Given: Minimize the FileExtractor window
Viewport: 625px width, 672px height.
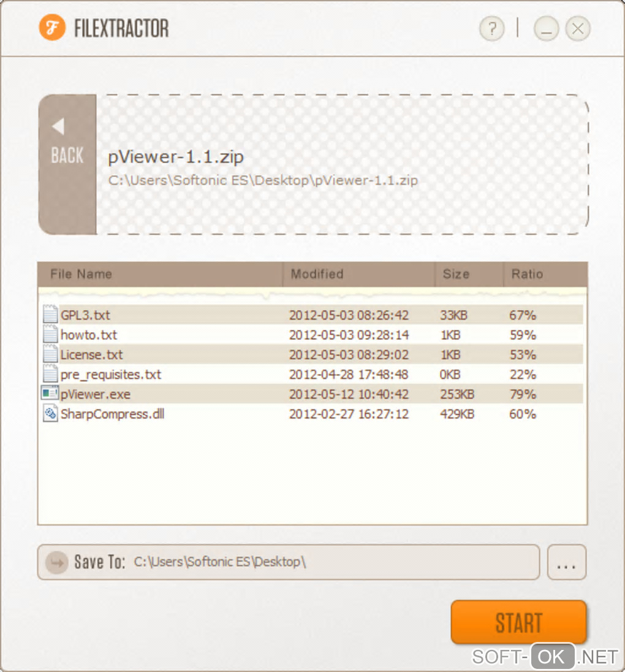Looking at the screenshot, I should pyautogui.click(x=546, y=29).
